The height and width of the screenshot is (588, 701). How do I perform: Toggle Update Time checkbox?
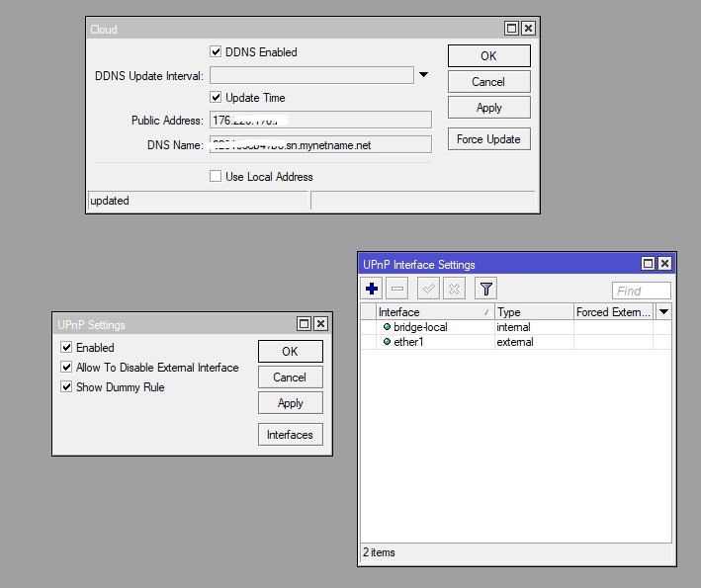tap(216, 97)
